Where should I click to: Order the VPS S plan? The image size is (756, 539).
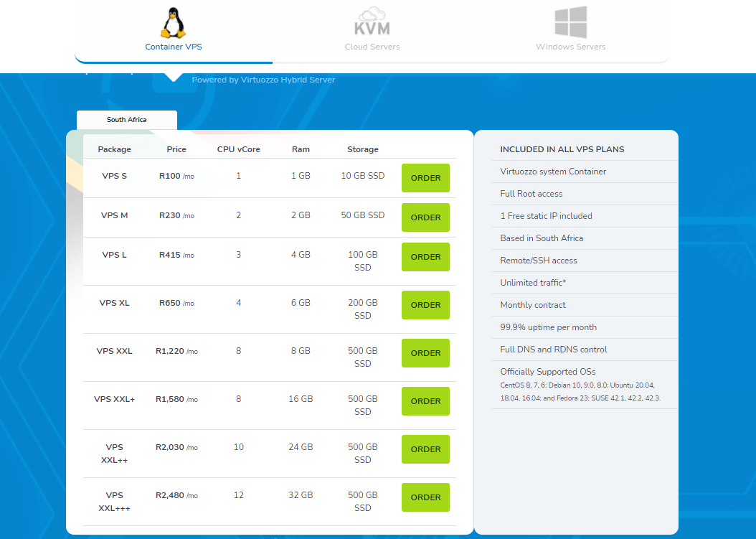click(425, 178)
